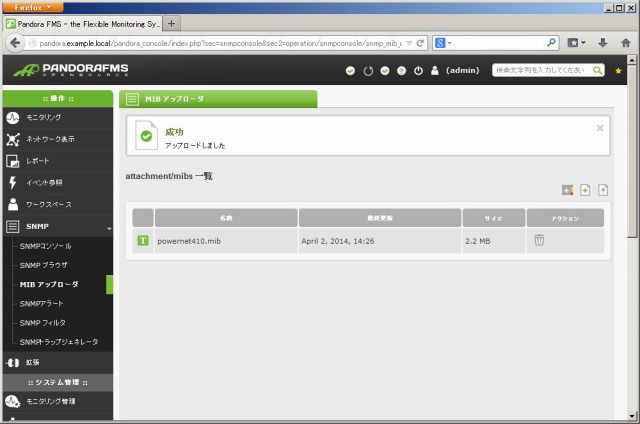Open Monitoring management (モニタリング管理)
640x424 pixels.
click(x=58, y=401)
